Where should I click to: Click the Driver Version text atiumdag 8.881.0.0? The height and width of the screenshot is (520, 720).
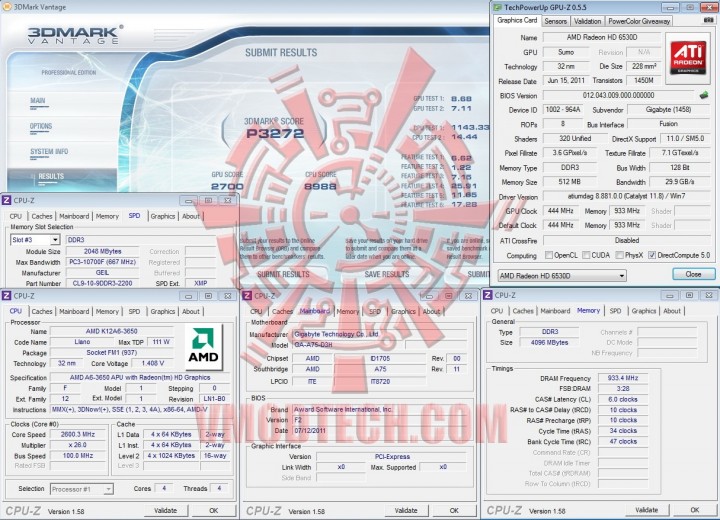[627, 196]
